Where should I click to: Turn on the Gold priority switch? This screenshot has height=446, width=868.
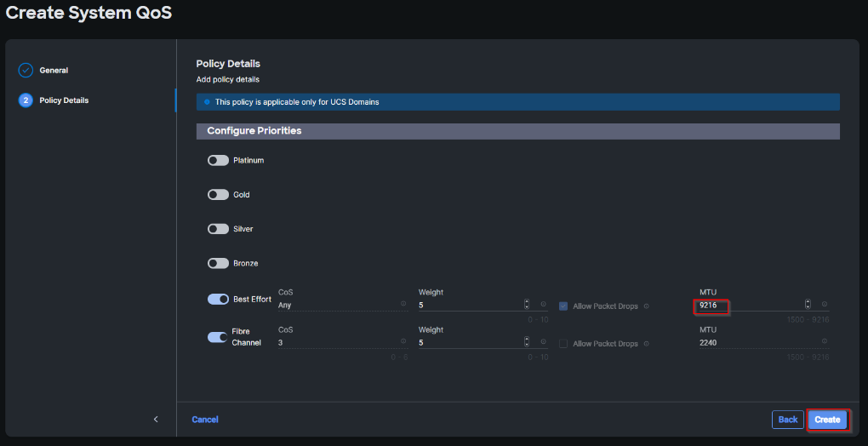click(x=218, y=195)
